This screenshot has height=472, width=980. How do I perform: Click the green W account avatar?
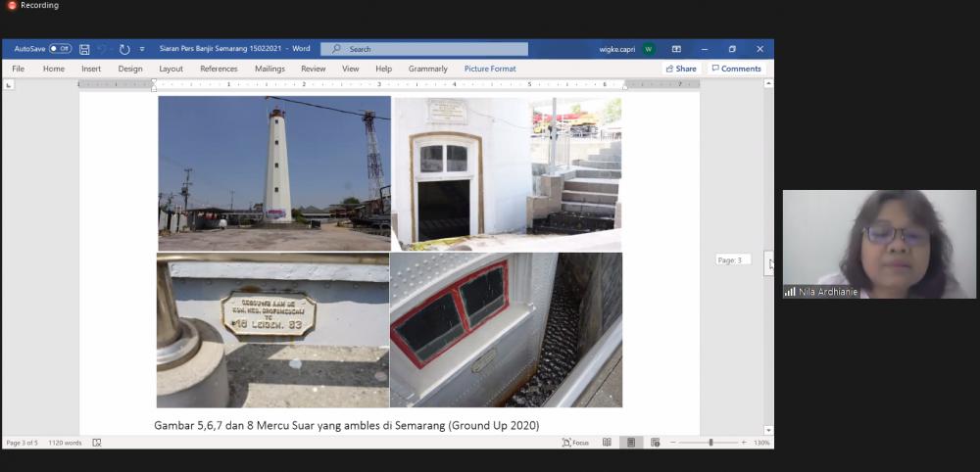point(649,49)
